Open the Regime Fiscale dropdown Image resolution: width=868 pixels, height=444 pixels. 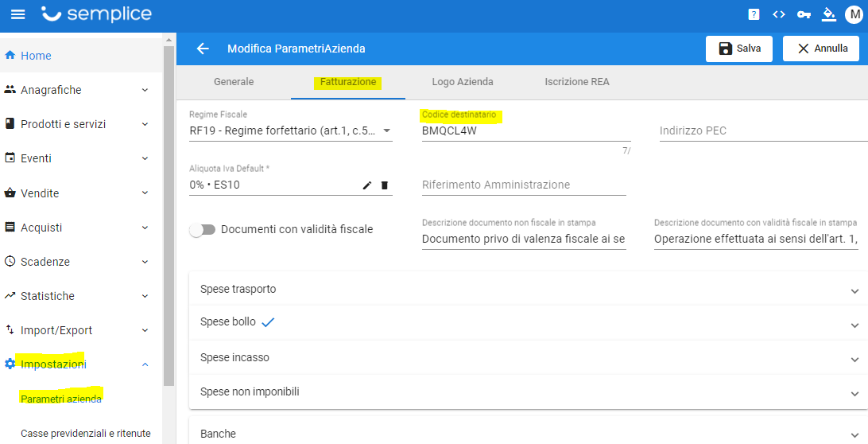291,130
